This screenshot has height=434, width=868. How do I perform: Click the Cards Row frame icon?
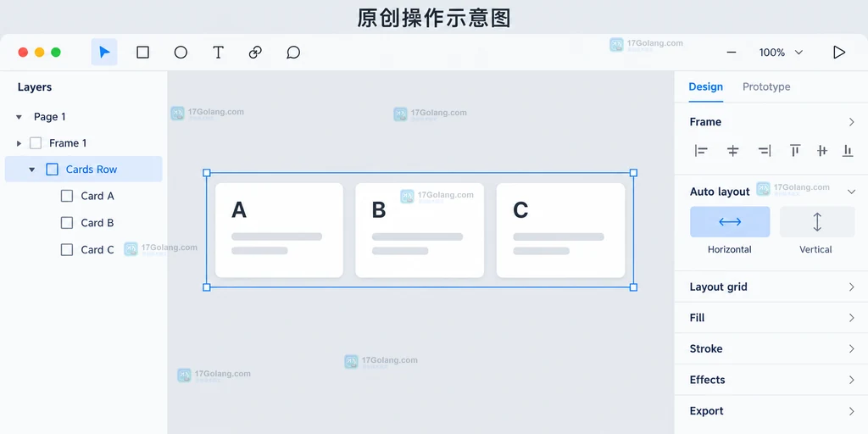pos(52,170)
